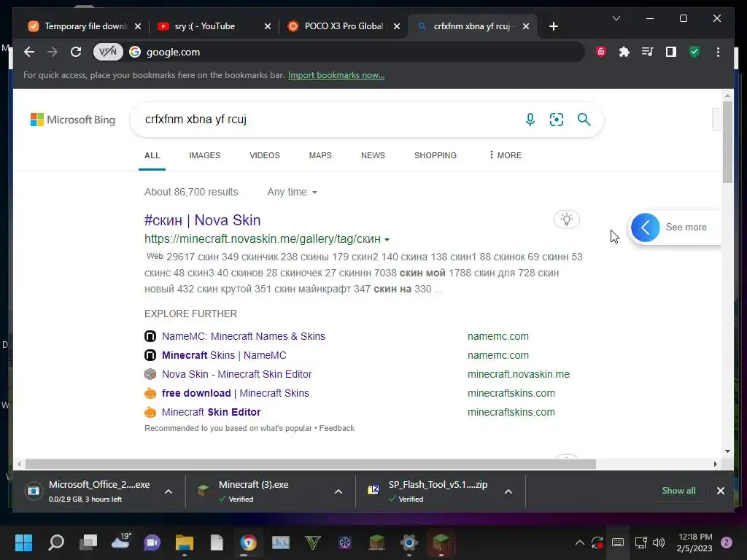Open the #скин | Nova Skin result
Image resolution: width=747 pixels, height=560 pixels.
[203, 220]
